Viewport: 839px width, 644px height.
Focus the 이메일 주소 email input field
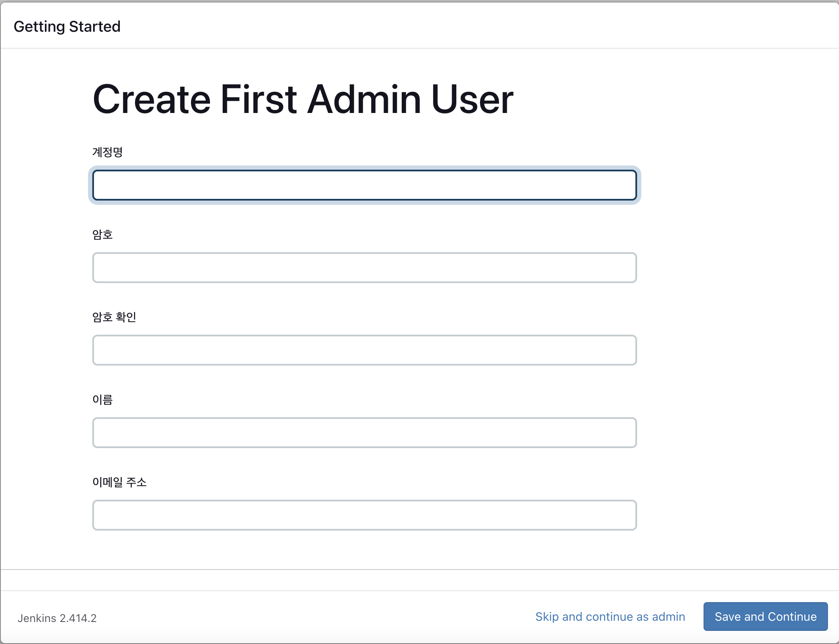[x=364, y=515]
